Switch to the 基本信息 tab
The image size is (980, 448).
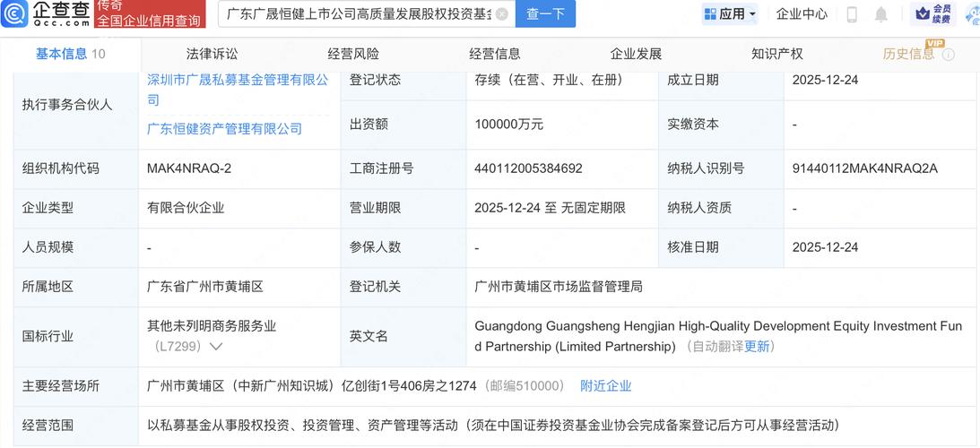(70, 54)
